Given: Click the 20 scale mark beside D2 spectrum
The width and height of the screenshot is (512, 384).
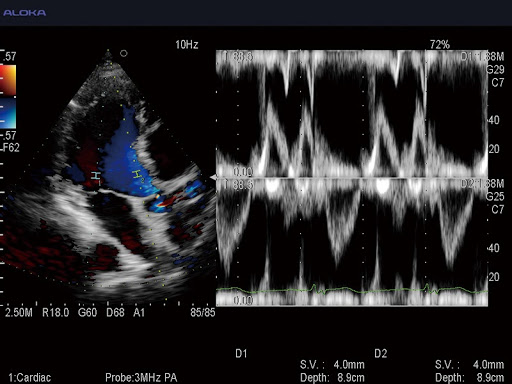Looking at the screenshot, I should pos(494,277).
